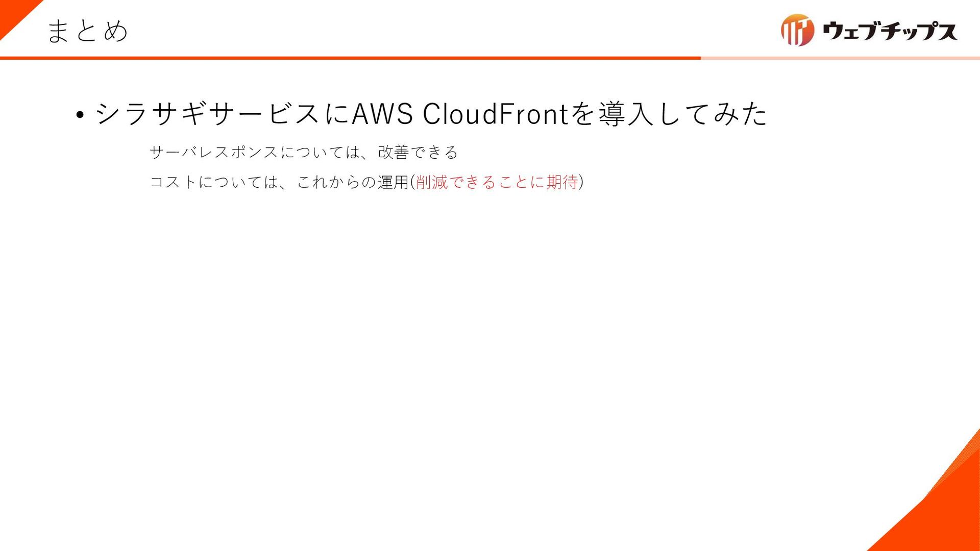The image size is (980, 551).
Task: Click the red text 削減できることに期待
Action: point(497,182)
